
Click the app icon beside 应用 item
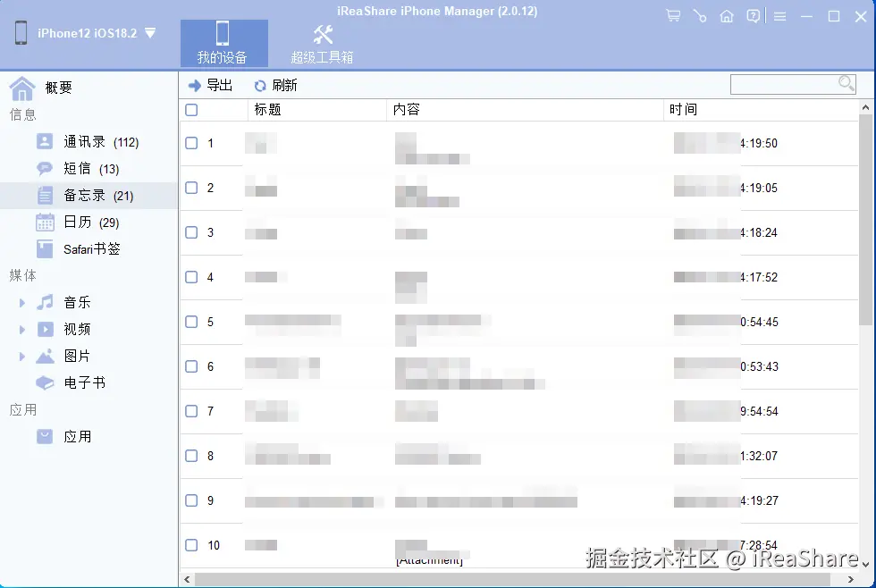45,437
